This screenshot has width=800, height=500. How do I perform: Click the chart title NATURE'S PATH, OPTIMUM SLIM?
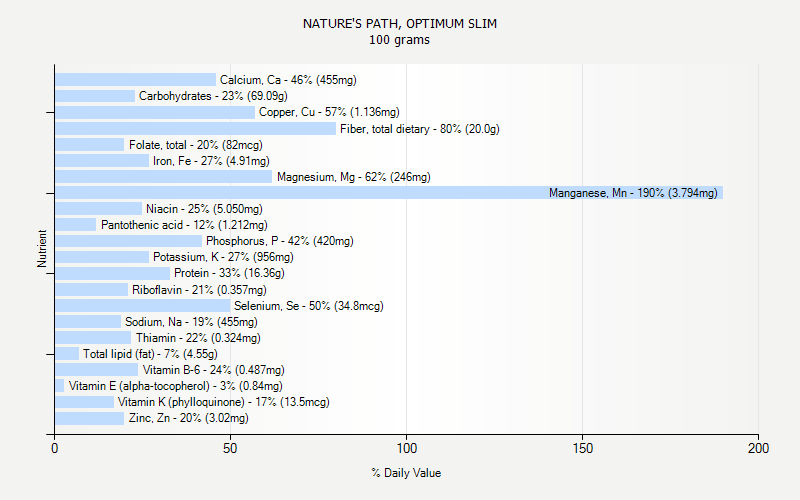(399, 23)
